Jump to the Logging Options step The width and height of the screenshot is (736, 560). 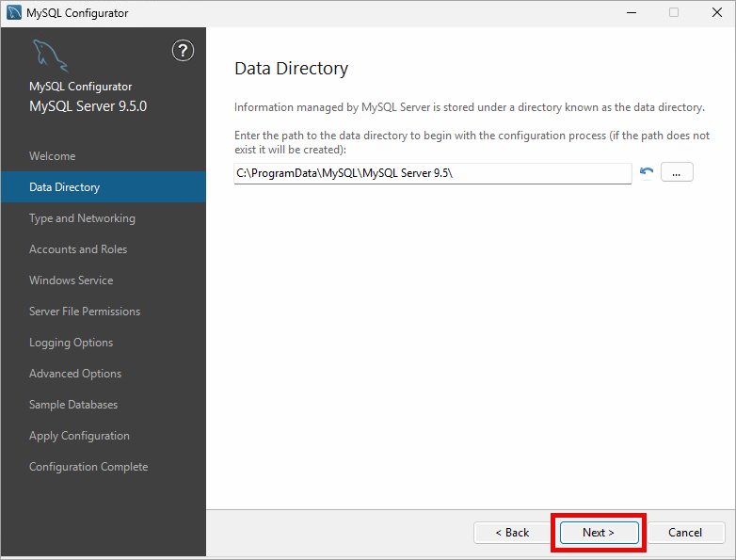72,343
